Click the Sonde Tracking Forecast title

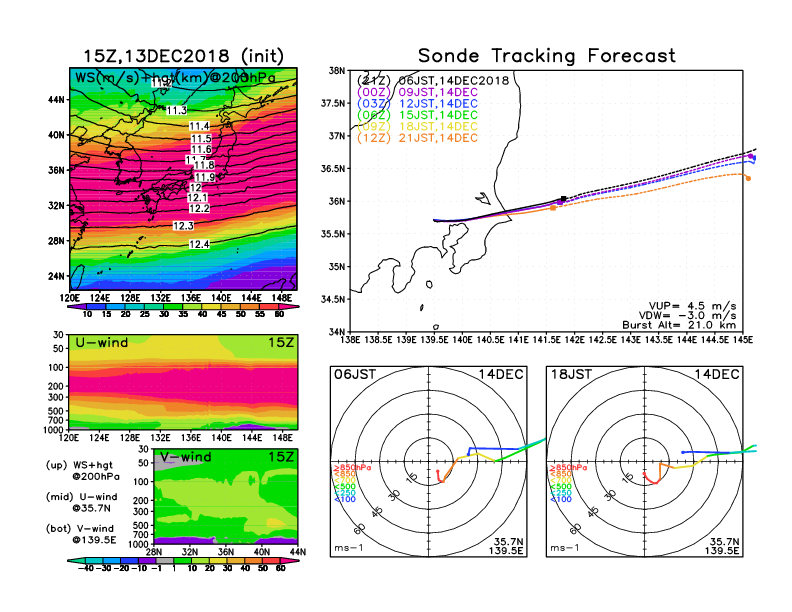pos(546,56)
